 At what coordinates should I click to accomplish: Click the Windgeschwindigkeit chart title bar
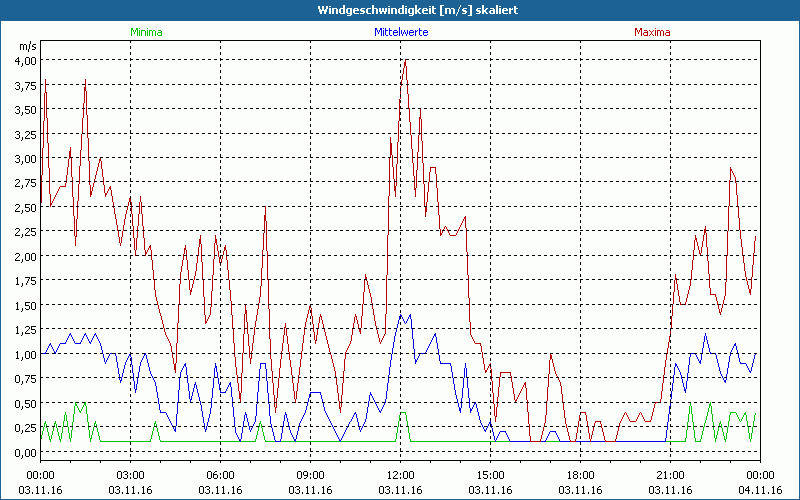(400, 10)
